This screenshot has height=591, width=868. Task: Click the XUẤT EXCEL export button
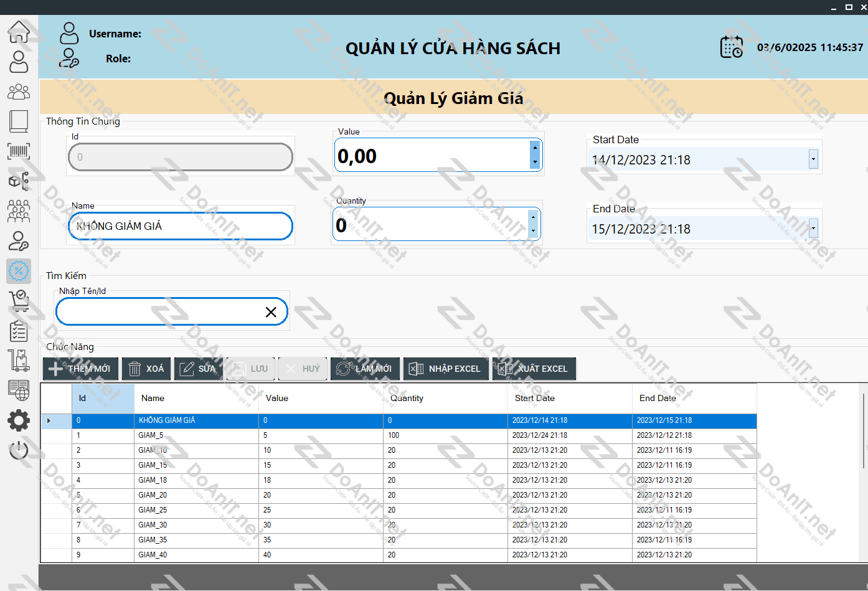coord(534,369)
